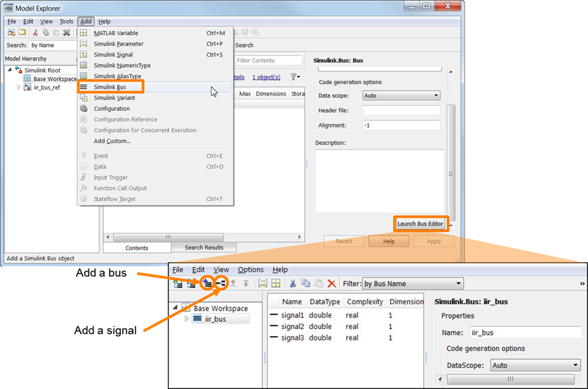The image size is (588, 389).
Task: Click the Cut scissors icon in Model Explorer toolbar
Action: pos(35,33)
